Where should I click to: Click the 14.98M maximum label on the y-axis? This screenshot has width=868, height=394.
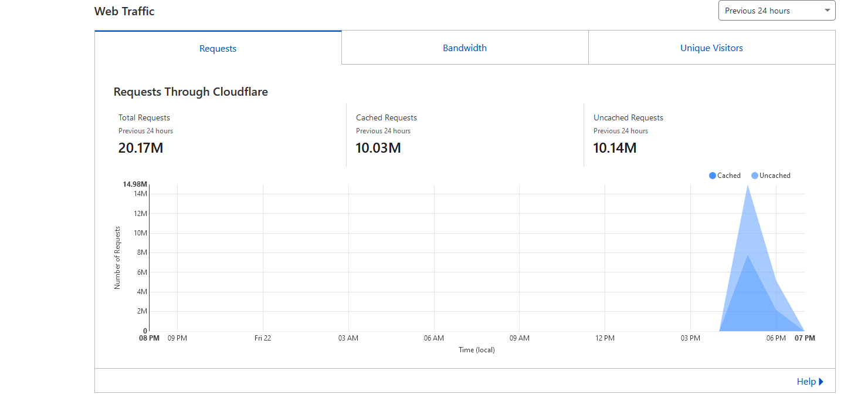pyautogui.click(x=135, y=184)
